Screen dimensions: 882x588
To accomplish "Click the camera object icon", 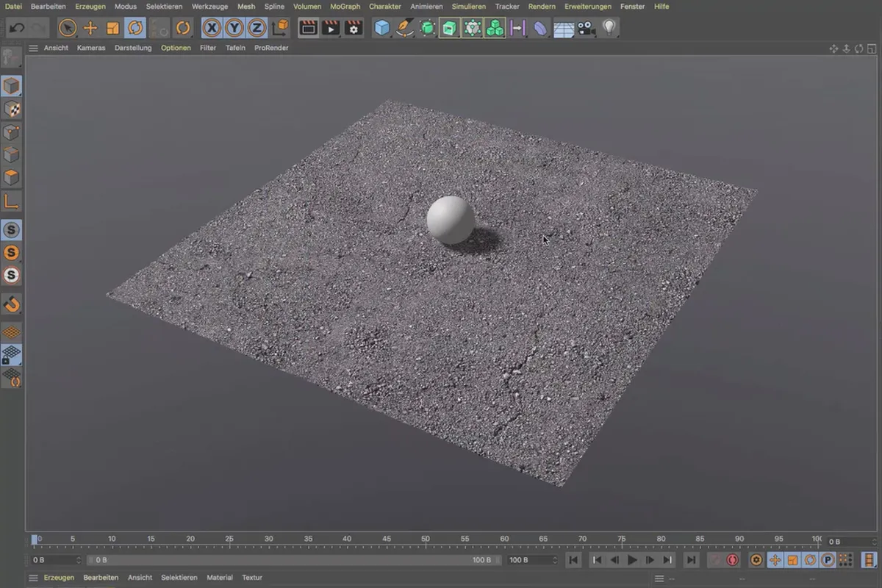I will (586, 28).
